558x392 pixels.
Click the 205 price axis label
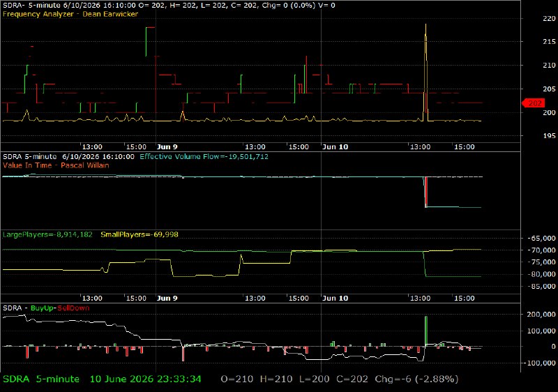(x=549, y=89)
